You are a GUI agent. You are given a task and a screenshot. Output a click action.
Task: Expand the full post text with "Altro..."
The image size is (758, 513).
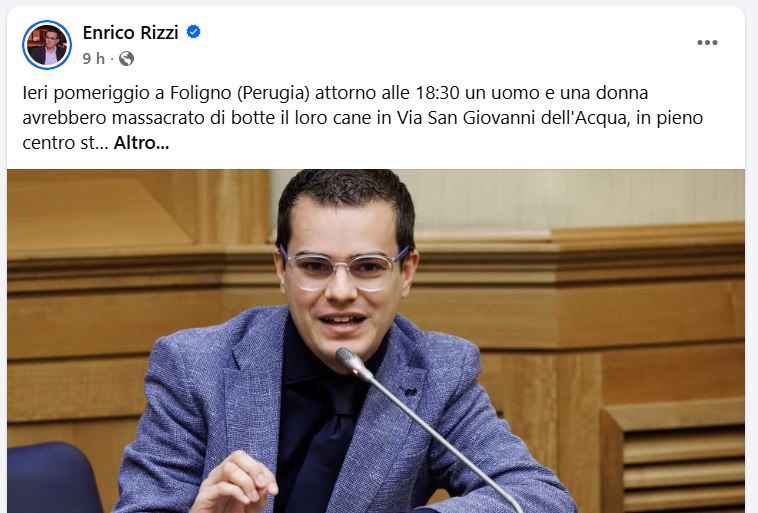click(x=141, y=143)
